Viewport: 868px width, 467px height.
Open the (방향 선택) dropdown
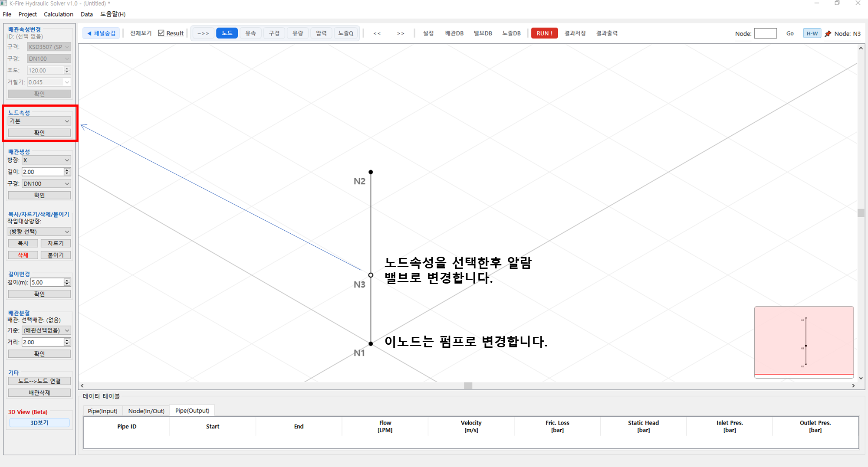(x=39, y=232)
